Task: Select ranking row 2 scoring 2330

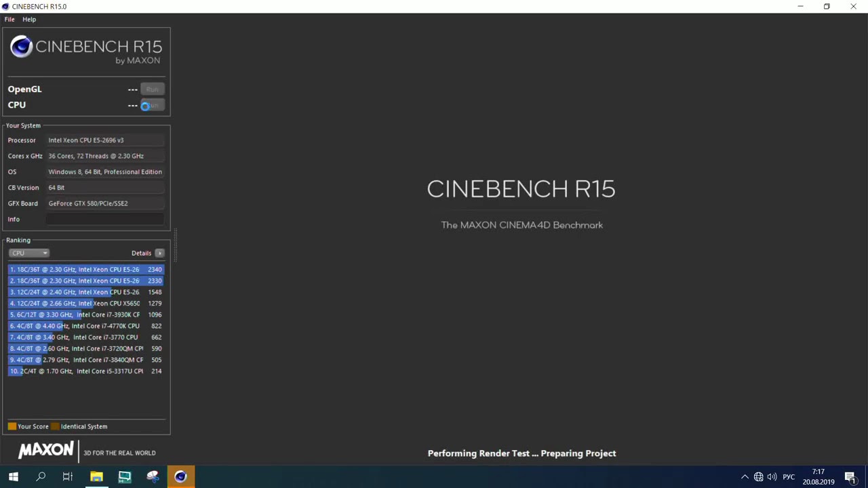Action: coord(86,281)
